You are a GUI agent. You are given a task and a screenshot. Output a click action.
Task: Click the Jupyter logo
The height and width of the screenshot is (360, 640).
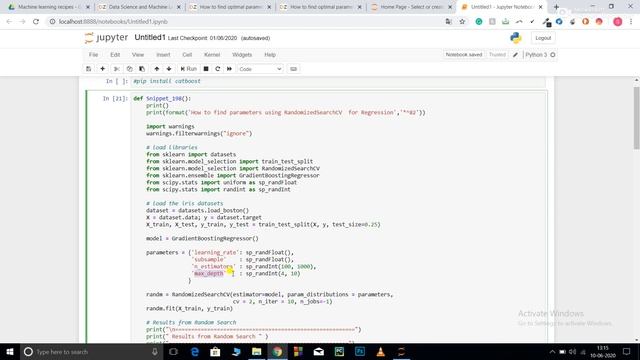tap(107, 38)
